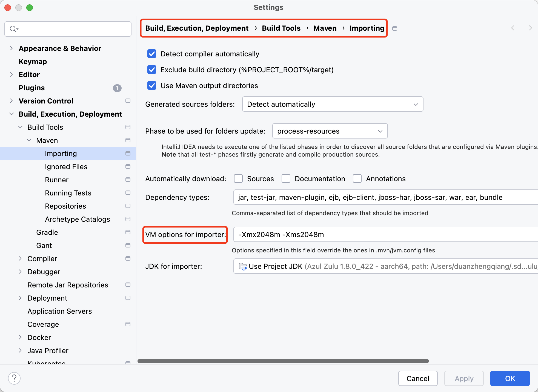Click the horizontal scrollbar

pos(283,361)
